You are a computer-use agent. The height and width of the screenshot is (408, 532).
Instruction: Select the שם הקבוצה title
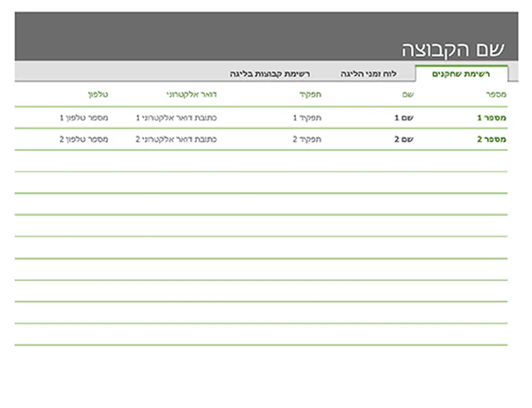[x=453, y=50]
